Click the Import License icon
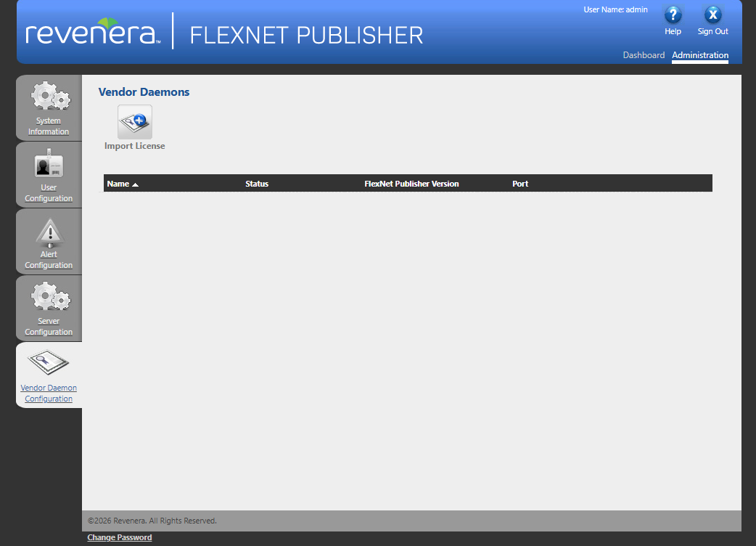The height and width of the screenshot is (546, 756). [x=135, y=122]
